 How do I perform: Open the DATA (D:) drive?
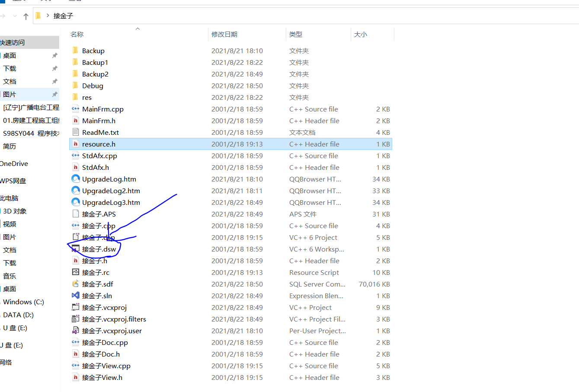(18, 315)
